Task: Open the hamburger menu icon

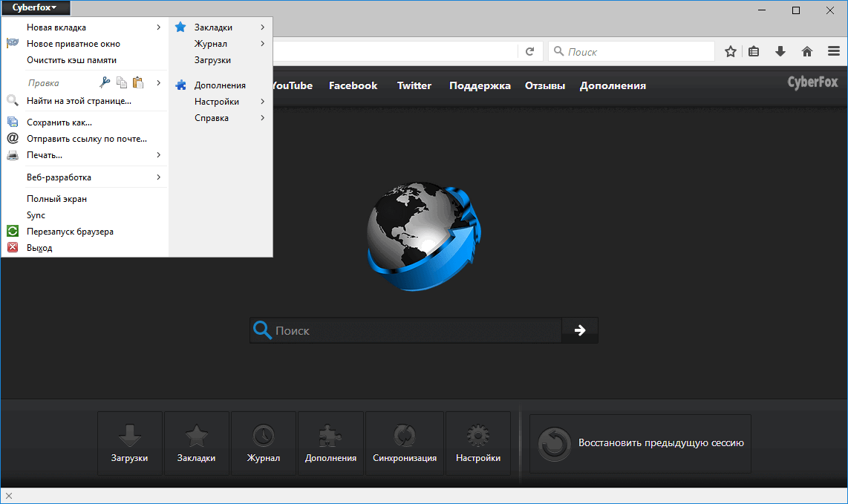Action: [x=833, y=51]
